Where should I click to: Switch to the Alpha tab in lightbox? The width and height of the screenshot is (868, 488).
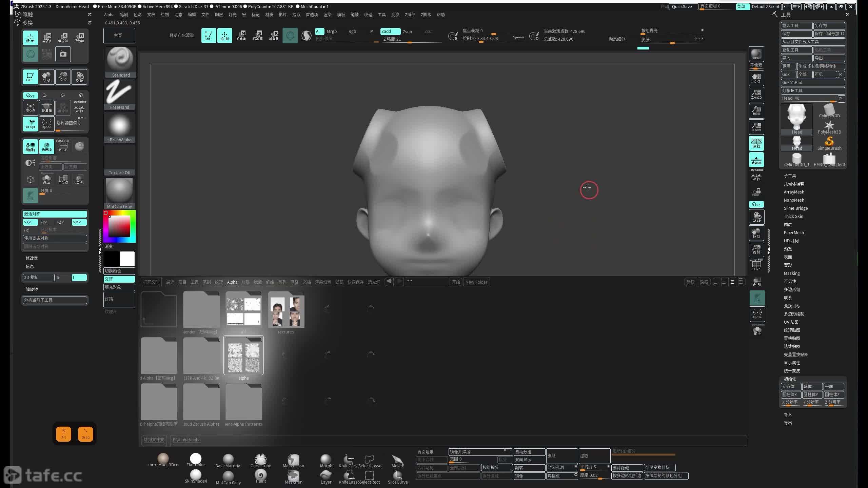(232, 282)
